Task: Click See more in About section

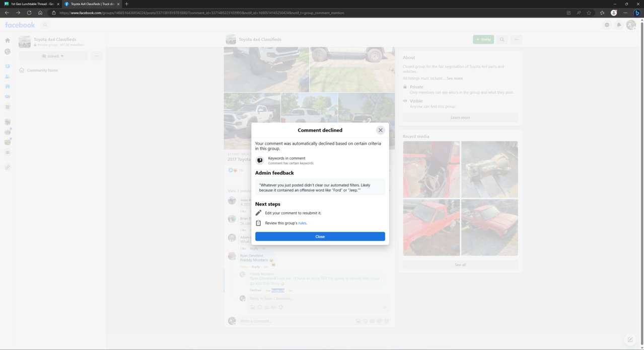Action: point(455,78)
